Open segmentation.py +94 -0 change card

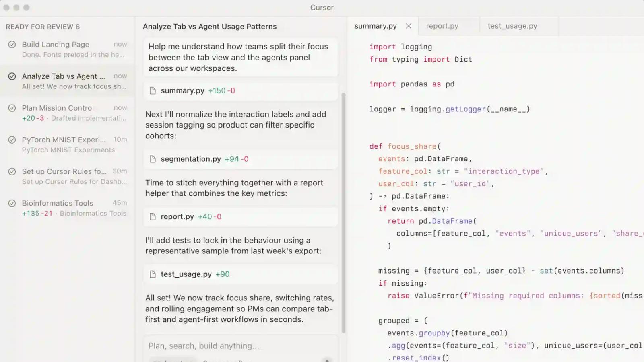[241, 159]
